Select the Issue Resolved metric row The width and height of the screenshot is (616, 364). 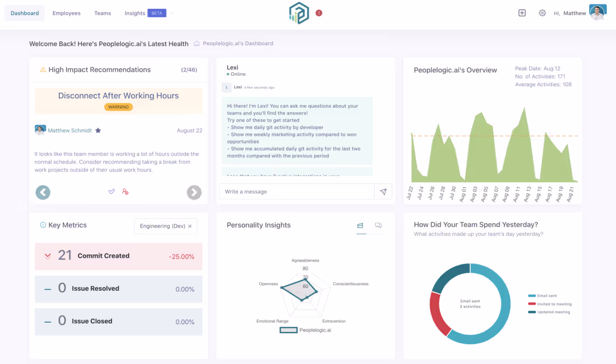[x=119, y=289]
